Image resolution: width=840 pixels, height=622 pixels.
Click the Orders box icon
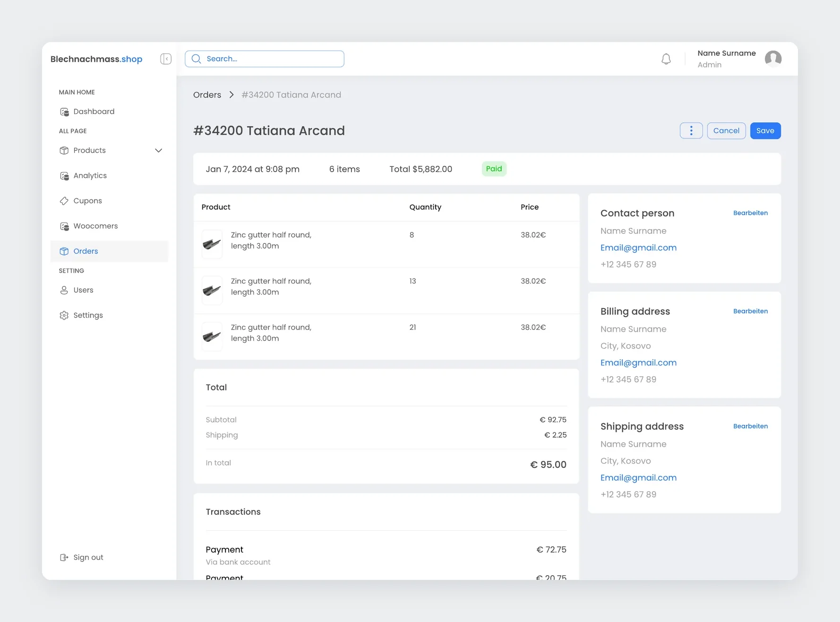click(64, 251)
